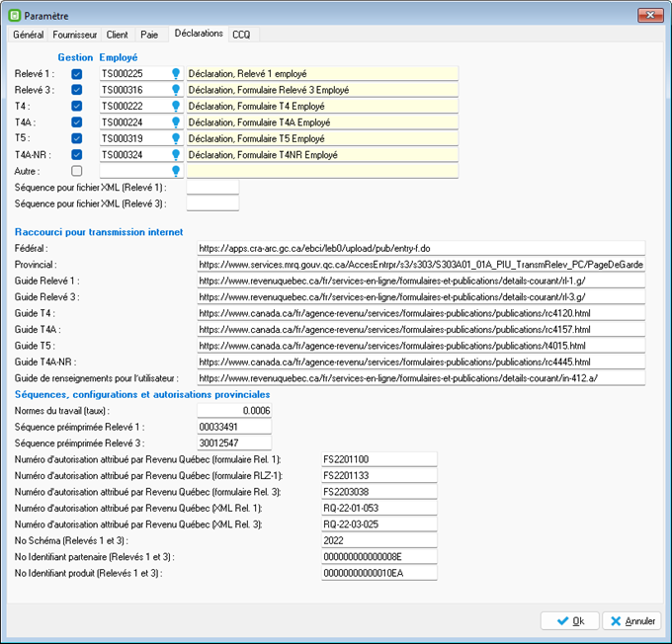The image size is (672, 644).
Task: Uncheck the Relevé 1 Gestion checkbox
Action: click(77, 74)
